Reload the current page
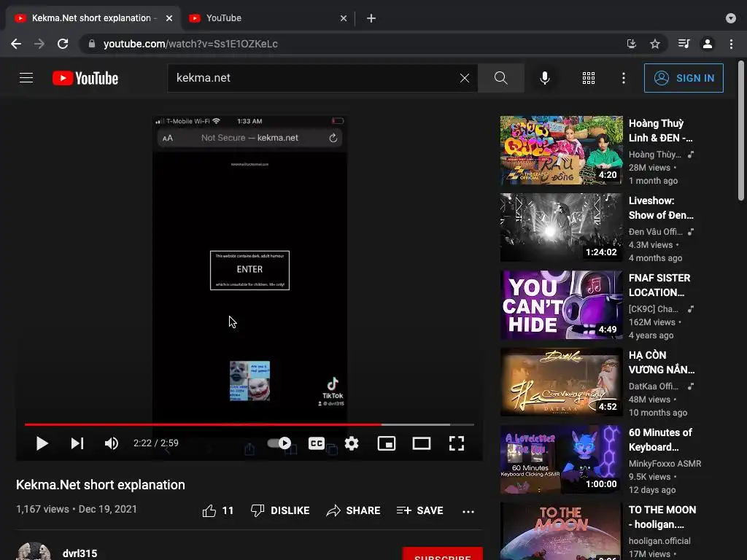747x560 pixels. (63, 44)
